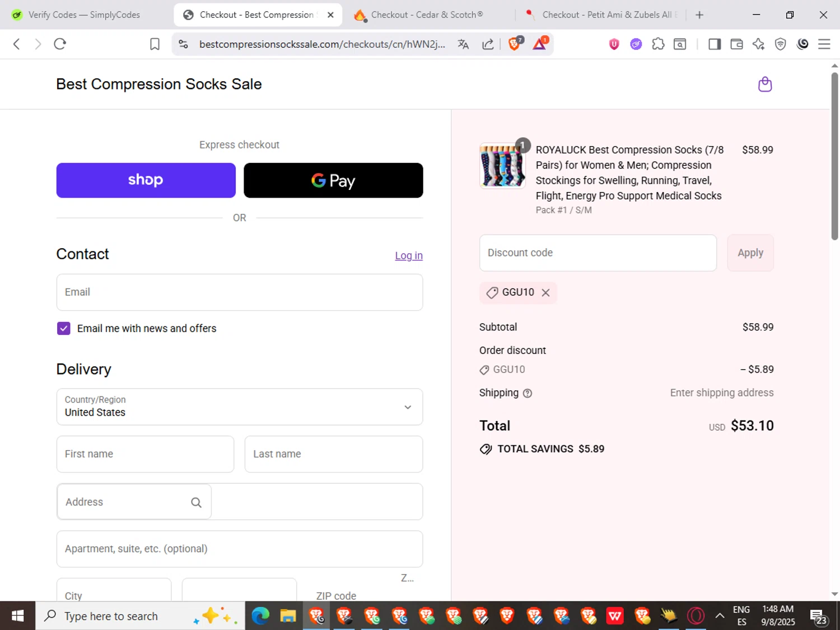
Task: Click the translate page icon
Action: tap(463, 44)
